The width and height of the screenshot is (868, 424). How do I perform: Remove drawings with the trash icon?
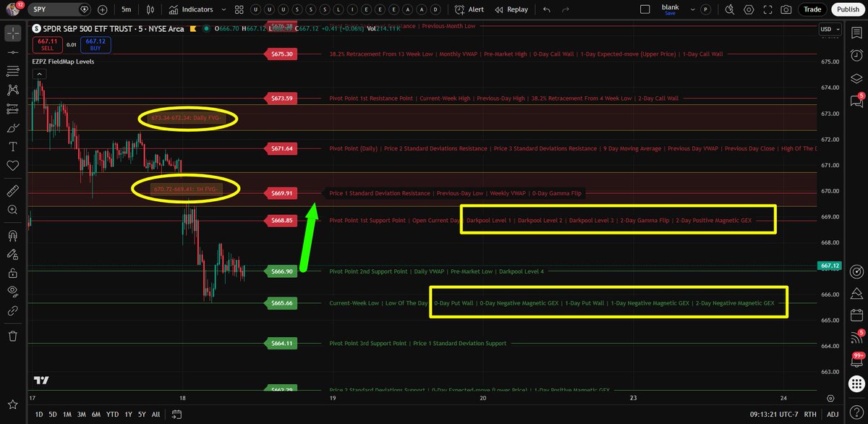12,336
